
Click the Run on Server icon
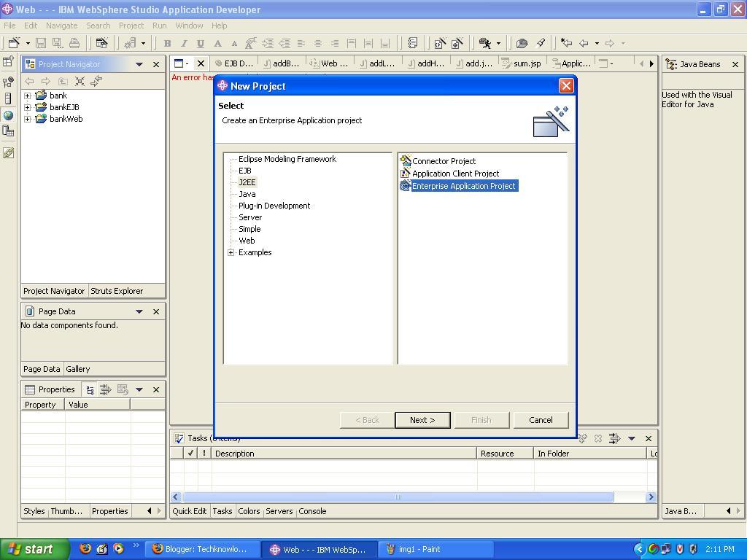484,44
